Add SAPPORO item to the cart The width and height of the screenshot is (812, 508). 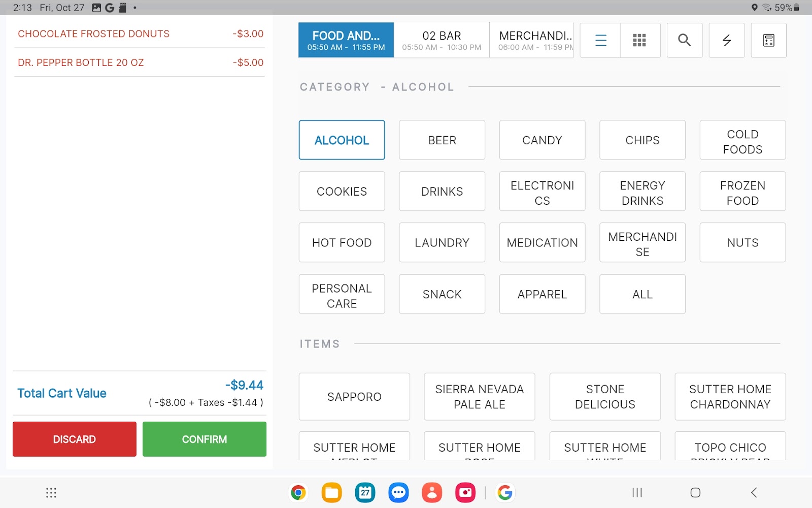(x=354, y=397)
